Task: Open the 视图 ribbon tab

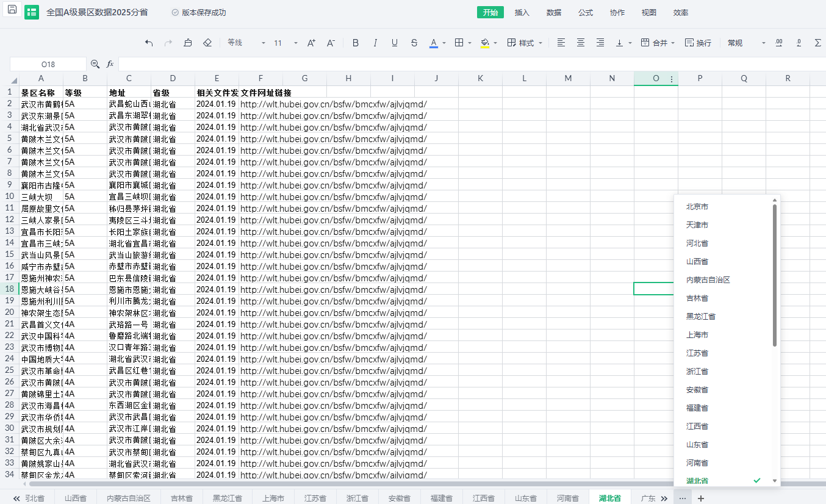Action: pyautogui.click(x=649, y=12)
